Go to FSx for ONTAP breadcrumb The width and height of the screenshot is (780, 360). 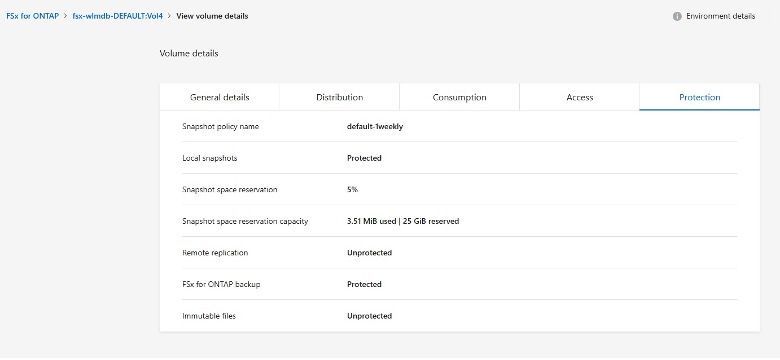32,16
